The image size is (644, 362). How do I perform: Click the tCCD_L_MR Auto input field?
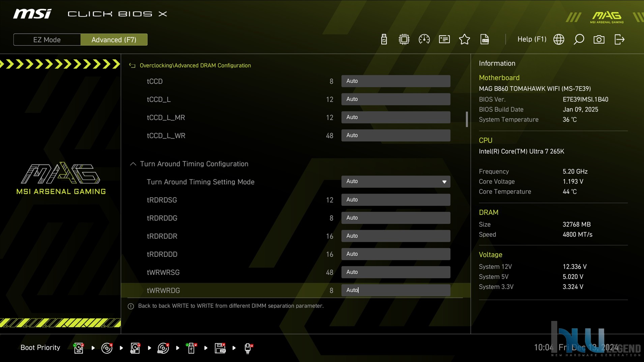coord(396,117)
